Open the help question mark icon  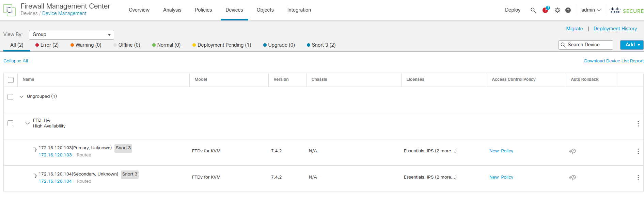pos(568,10)
